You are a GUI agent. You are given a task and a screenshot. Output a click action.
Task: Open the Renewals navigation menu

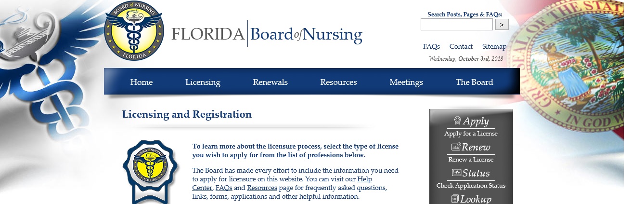point(270,82)
